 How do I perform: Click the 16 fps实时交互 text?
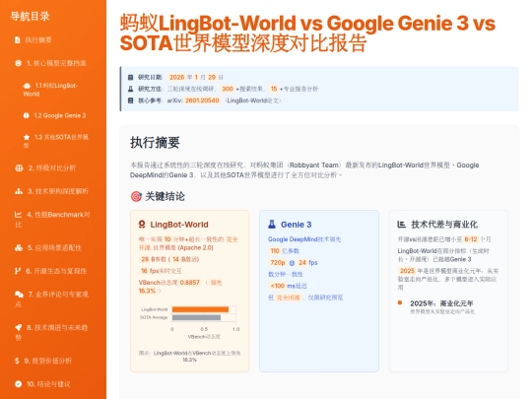point(161,271)
